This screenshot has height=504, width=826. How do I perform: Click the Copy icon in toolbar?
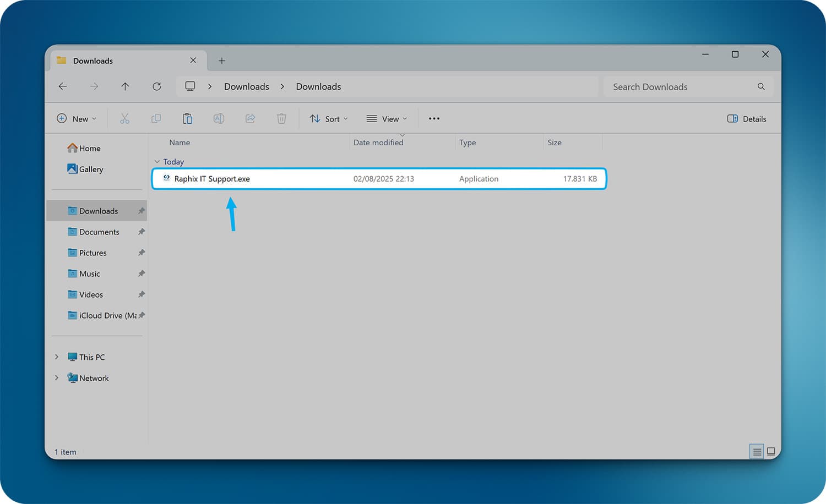point(156,119)
